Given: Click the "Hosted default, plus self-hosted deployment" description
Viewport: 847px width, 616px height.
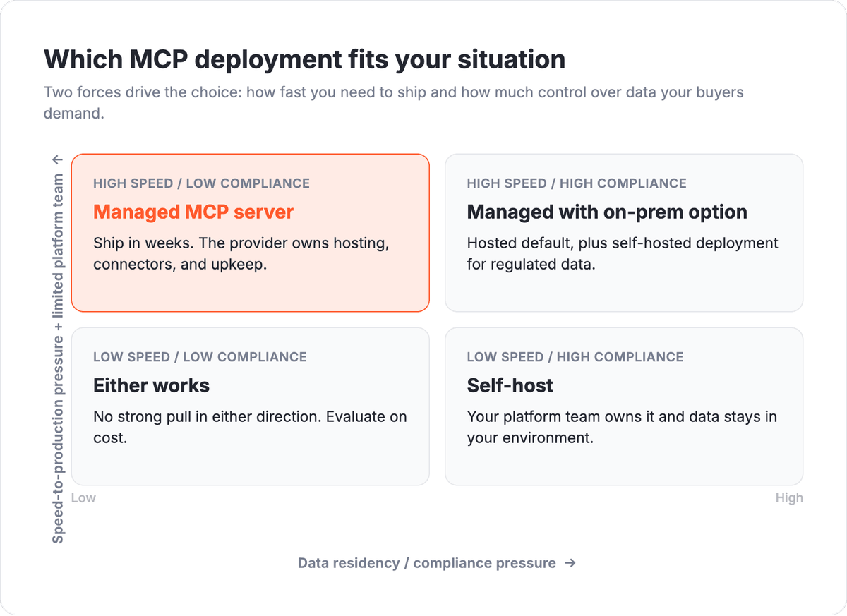Looking at the screenshot, I should [623, 255].
